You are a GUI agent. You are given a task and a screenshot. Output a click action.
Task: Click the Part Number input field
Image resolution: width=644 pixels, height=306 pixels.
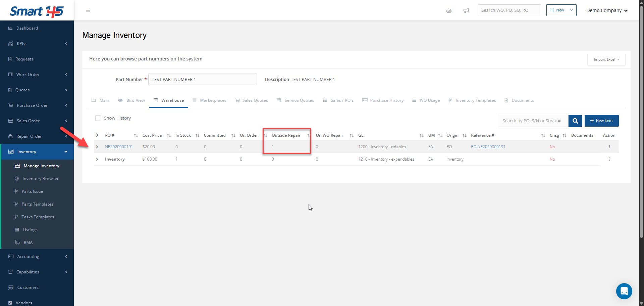pos(202,80)
